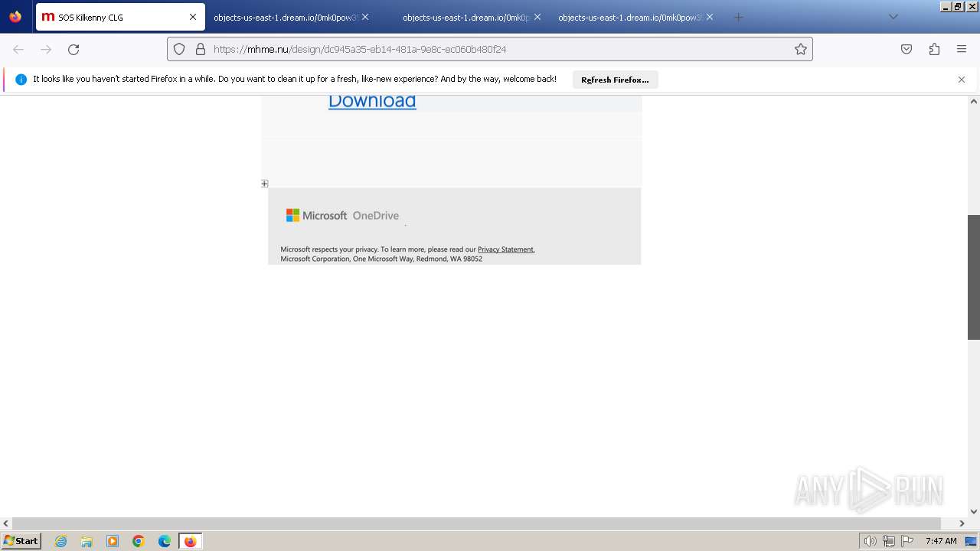Reload the current page
The height and width of the screenshot is (551, 980).
73,49
